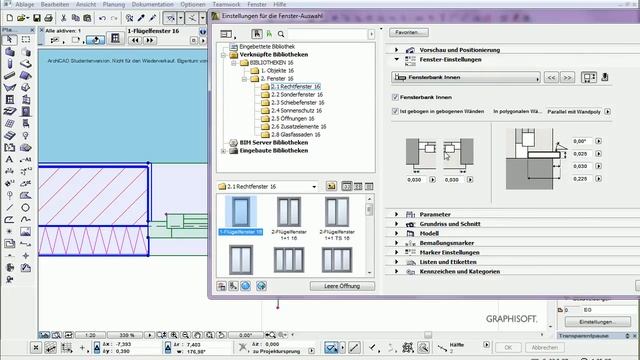Expand the Eingebaute Bibliotheken tree node
Viewport: 640px width, 360px height.
point(223,151)
